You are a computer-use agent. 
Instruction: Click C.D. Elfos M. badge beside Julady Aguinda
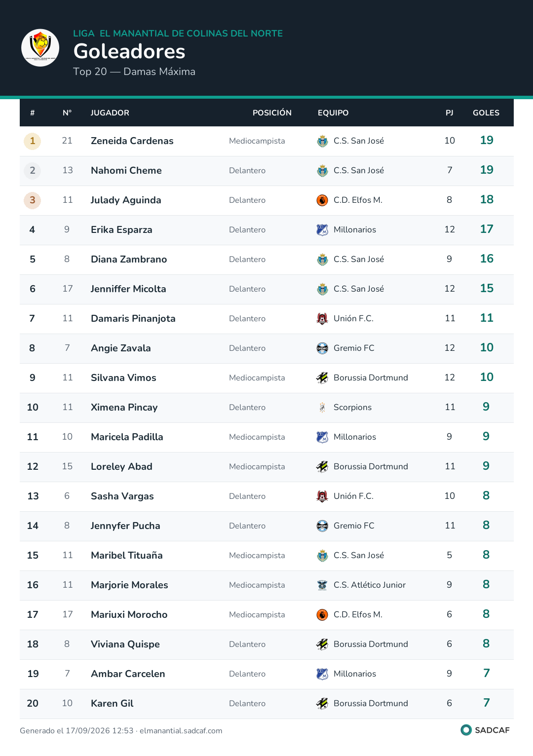tap(322, 200)
